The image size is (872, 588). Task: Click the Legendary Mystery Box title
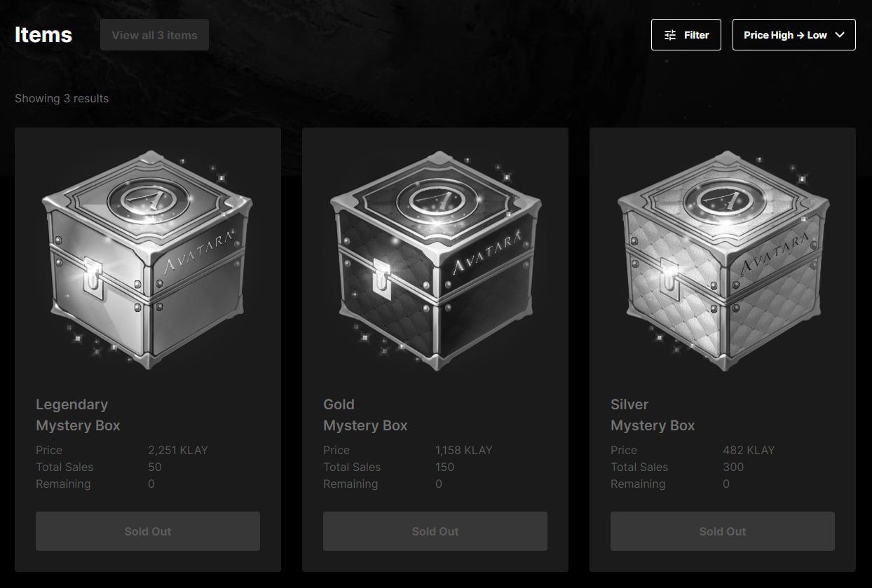78,415
